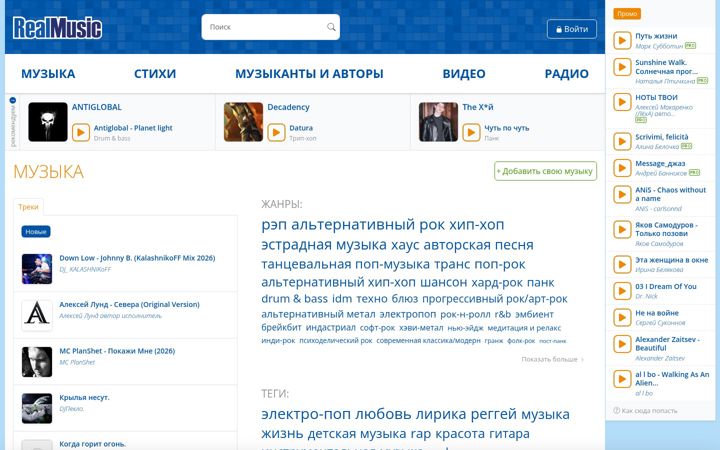Select альтернативный рок genre

click(368, 225)
